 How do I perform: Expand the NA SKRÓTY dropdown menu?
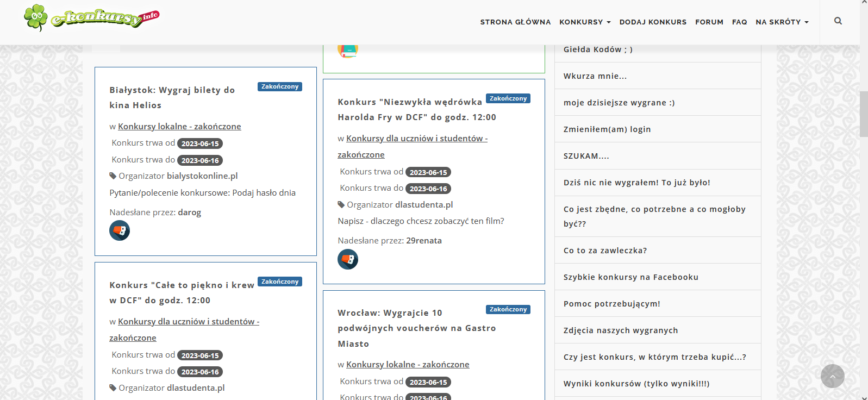[x=782, y=22]
